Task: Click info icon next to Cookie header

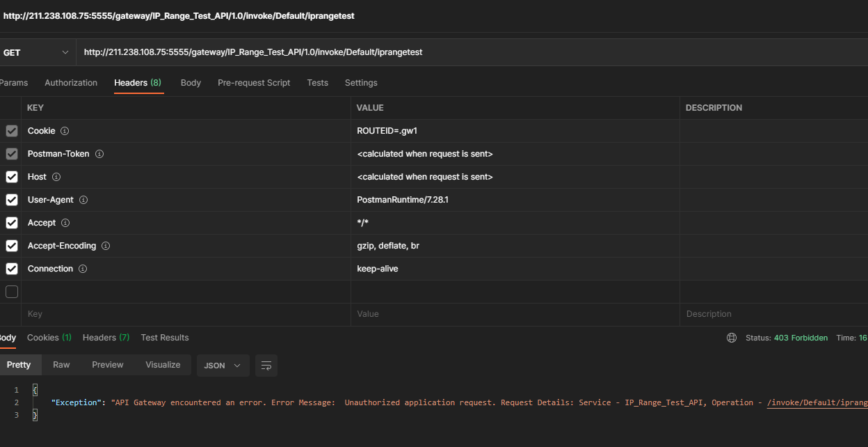Action: click(x=65, y=131)
